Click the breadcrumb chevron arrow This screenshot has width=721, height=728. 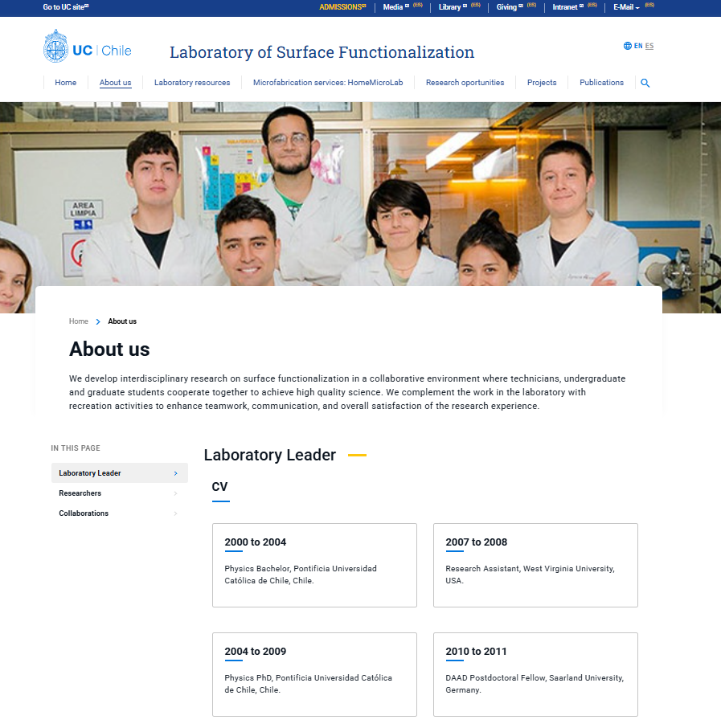coord(98,321)
